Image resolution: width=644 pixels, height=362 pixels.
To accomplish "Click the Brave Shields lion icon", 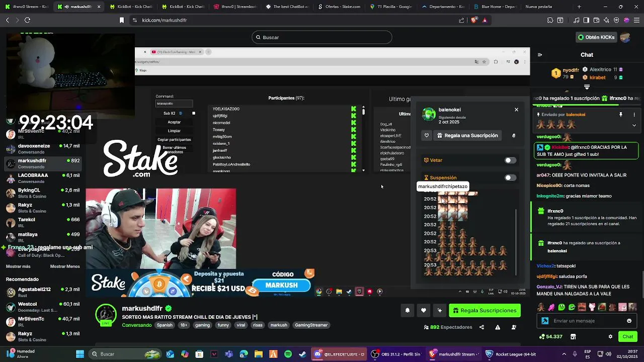I will click(x=473, y=20).
